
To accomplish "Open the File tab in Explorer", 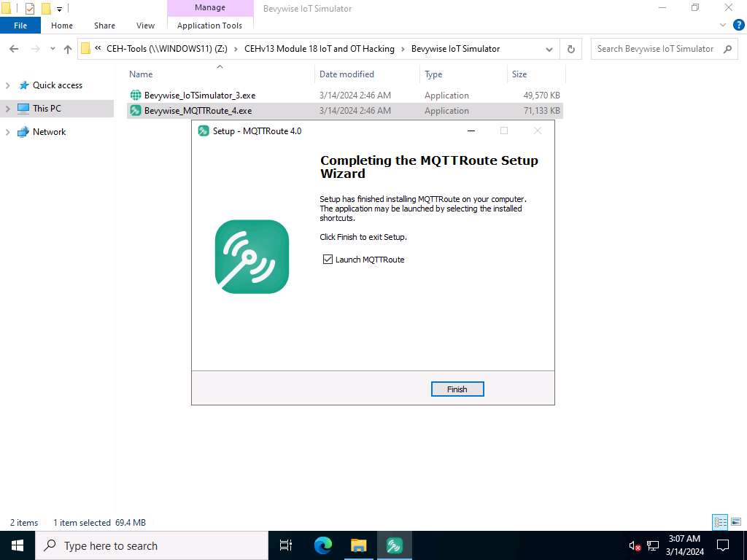I will (20, 26).
